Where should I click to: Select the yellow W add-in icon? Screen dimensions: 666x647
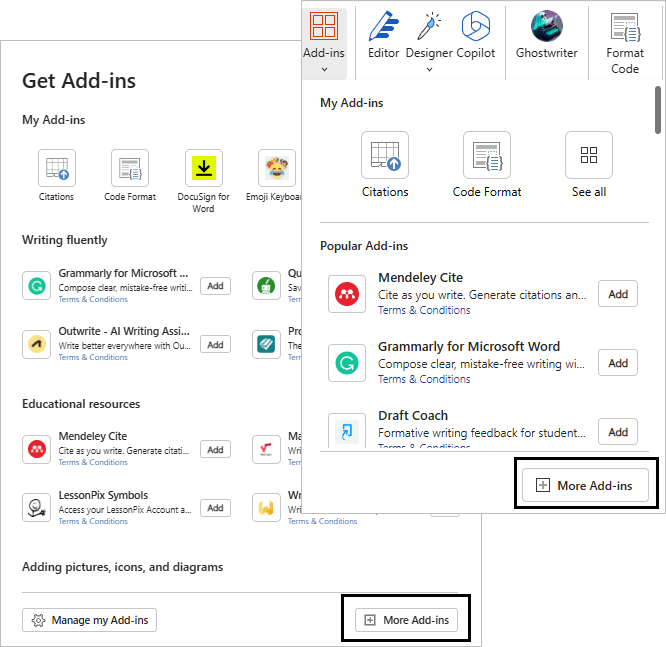[266, 507]
